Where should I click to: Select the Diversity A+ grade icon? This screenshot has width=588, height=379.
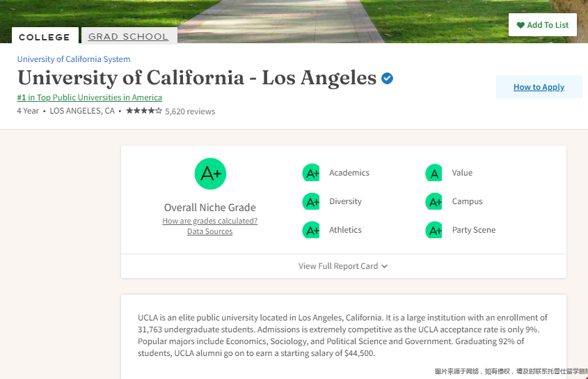pos(311,201)
